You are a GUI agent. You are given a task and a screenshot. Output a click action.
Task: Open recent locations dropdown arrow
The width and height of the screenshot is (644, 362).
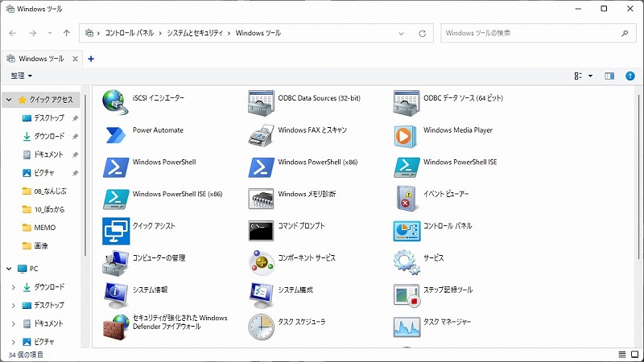(50, 33)
